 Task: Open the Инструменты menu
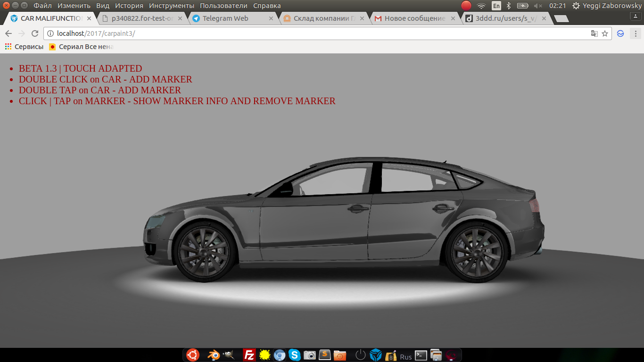tap(172, 6)
